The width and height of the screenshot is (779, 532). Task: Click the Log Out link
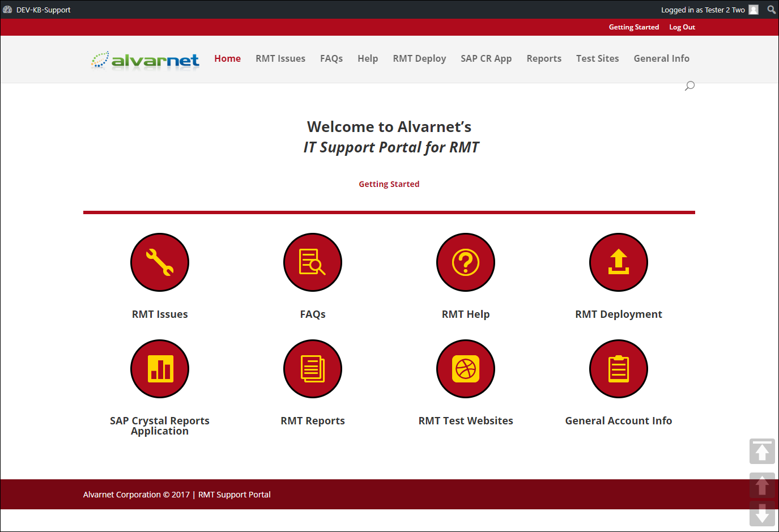(682, 27)
